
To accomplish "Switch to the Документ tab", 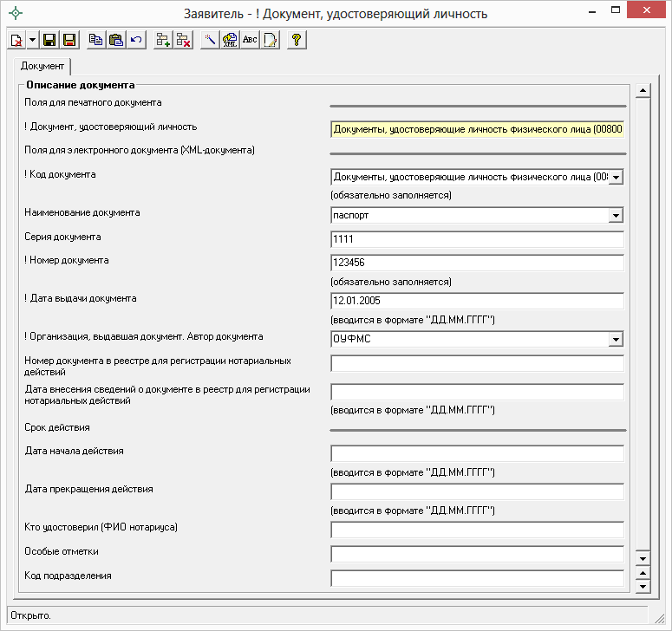I will pyautogui.click(x=42, y=66).
